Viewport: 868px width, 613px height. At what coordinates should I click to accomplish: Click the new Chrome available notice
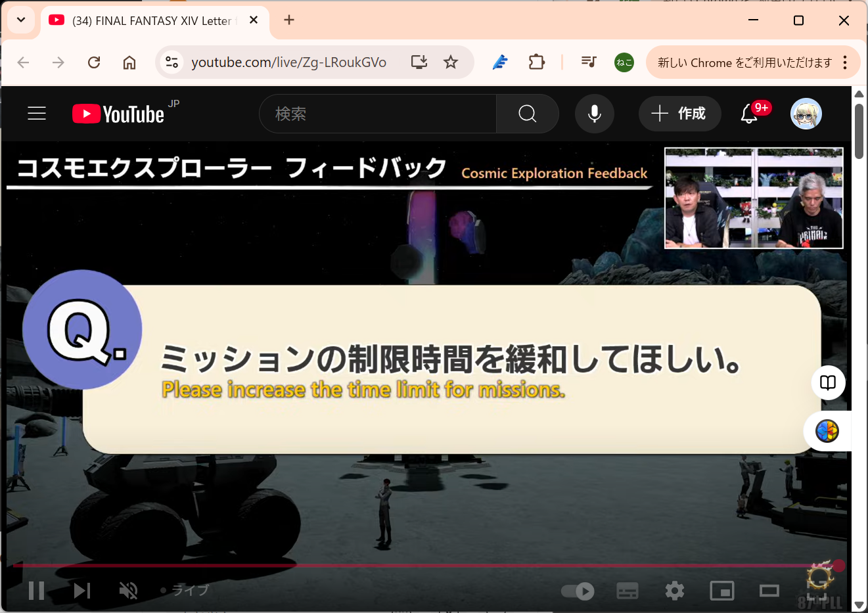click(744, 62)
